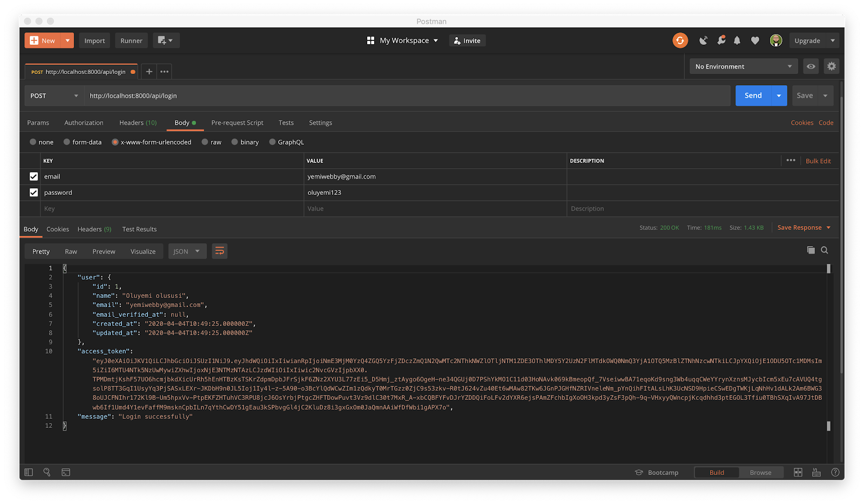Open environment quick look eye icon
The image size is (864, 504).
[811, 66]
